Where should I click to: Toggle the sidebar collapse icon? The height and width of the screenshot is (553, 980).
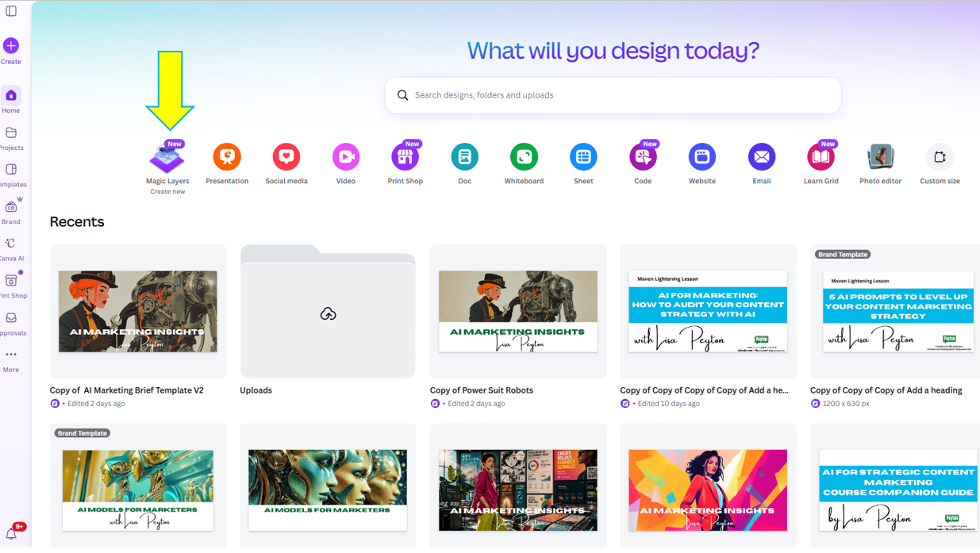11,11
